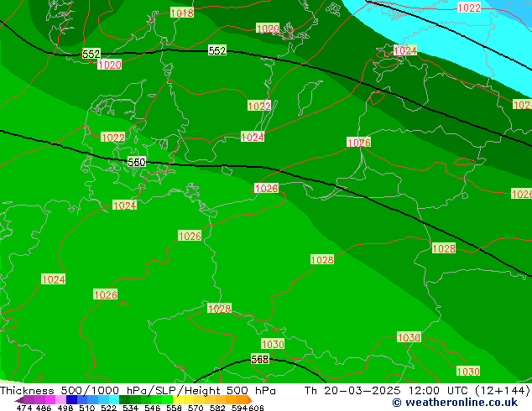Image resolution: width=532 pixels, height=411 pixels.
Task: Select the chart title 'Thickness 500/1000 hPa/SLP/Height 500 hPa'
Action: [138, 391]
